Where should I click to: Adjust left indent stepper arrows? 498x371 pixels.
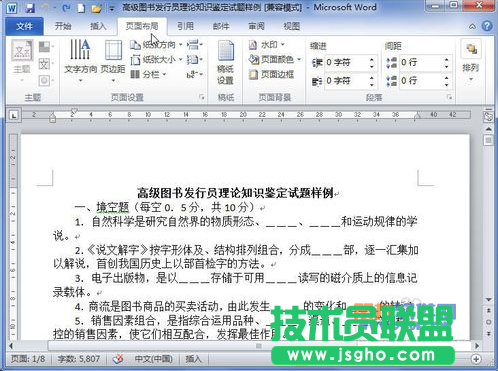point(372,63)
